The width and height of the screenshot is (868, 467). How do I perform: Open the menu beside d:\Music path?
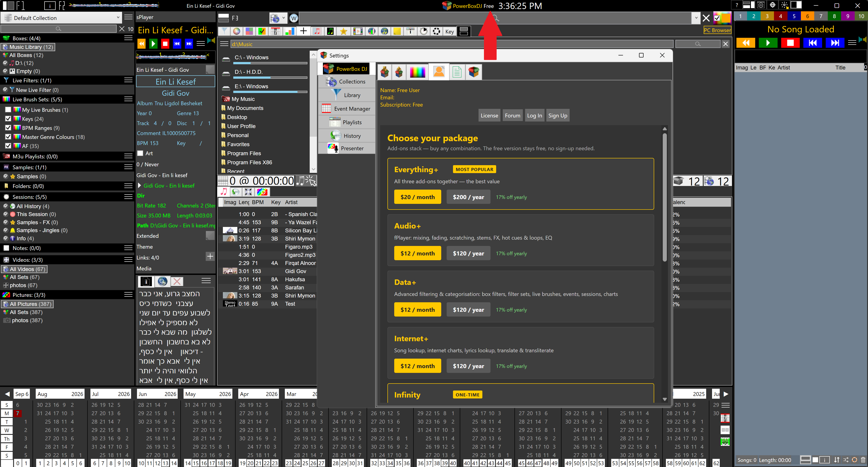pyautogui.click(x=224, y=44)
